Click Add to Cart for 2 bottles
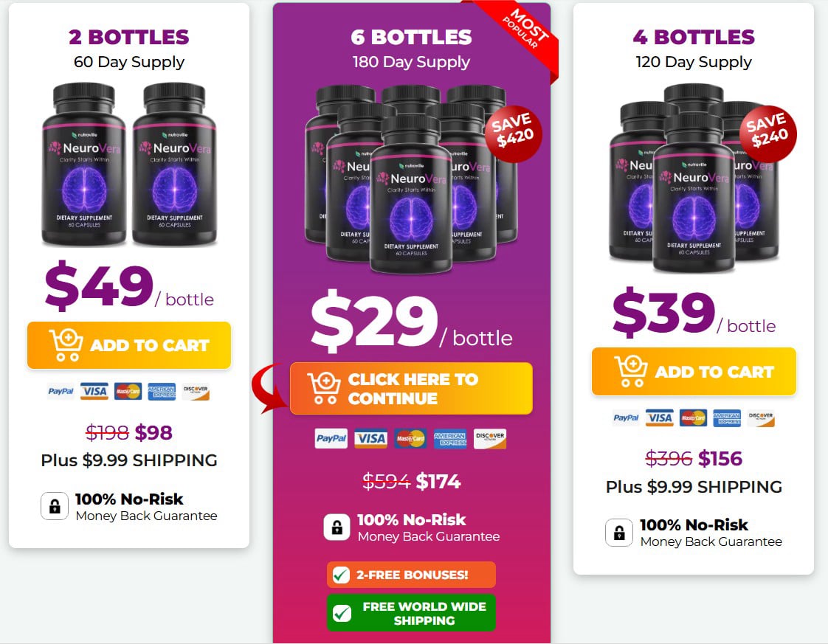This screenshot has width=828, height=644. (129, 345)
